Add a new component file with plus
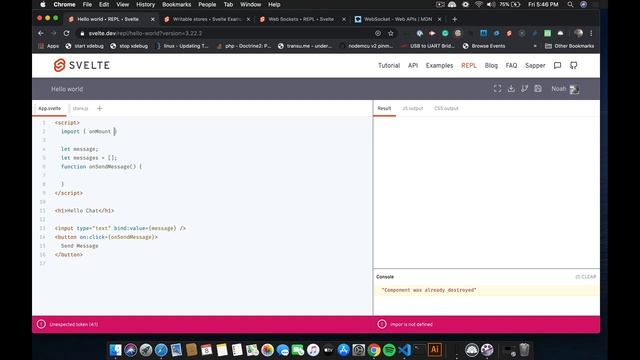 [x=100, y=109]
